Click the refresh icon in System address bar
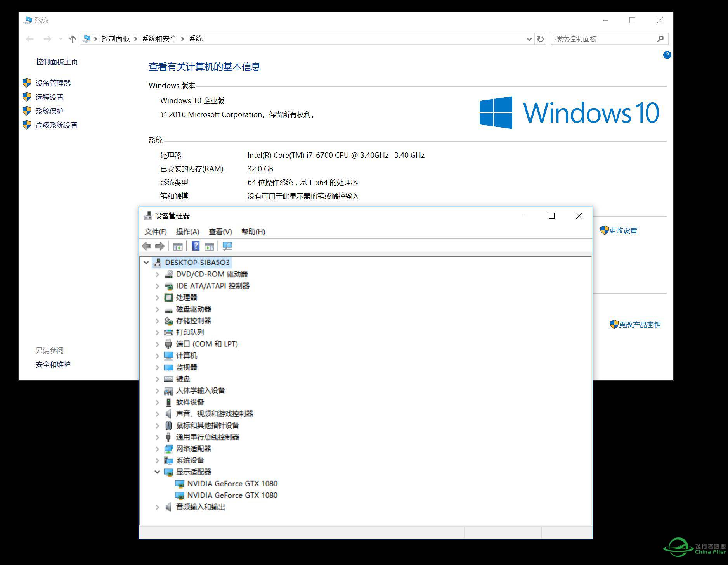The height and width of the screenshot is (565, 728). point(541,39)
